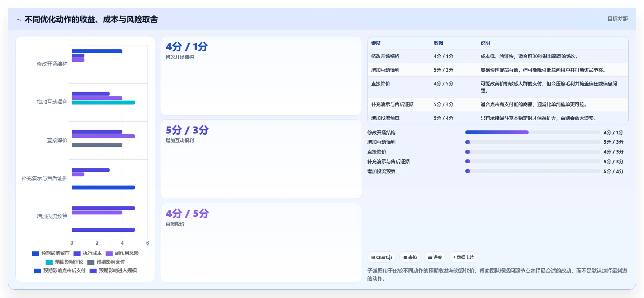Click the page title 不同优化动作的收益、成本与风险取舍
The image size is (644, 298).
click(91, 20)
